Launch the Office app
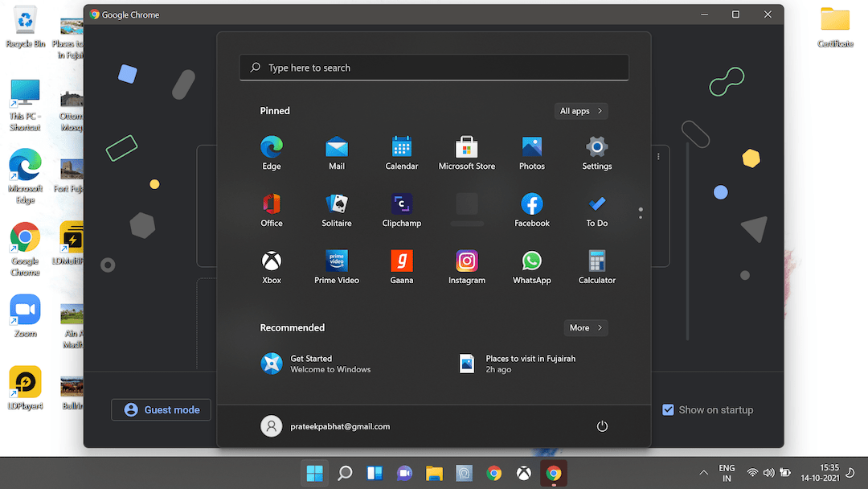 coord(272,211)
